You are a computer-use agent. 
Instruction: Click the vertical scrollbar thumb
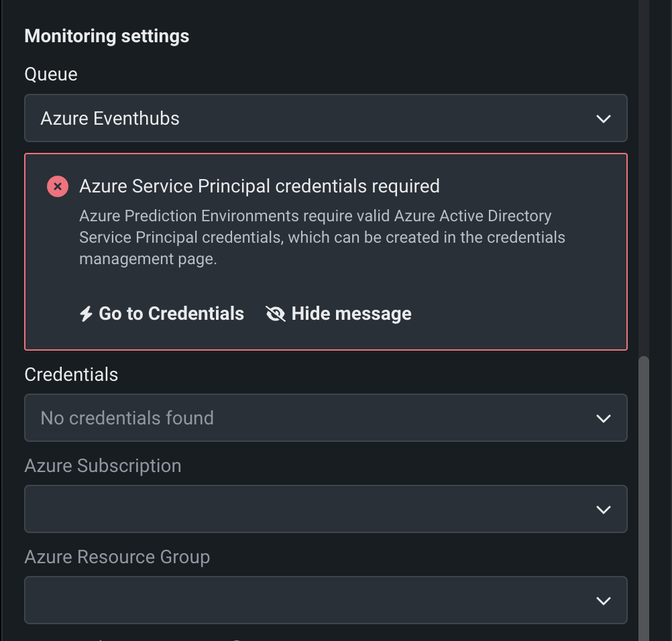click(644, 496)
